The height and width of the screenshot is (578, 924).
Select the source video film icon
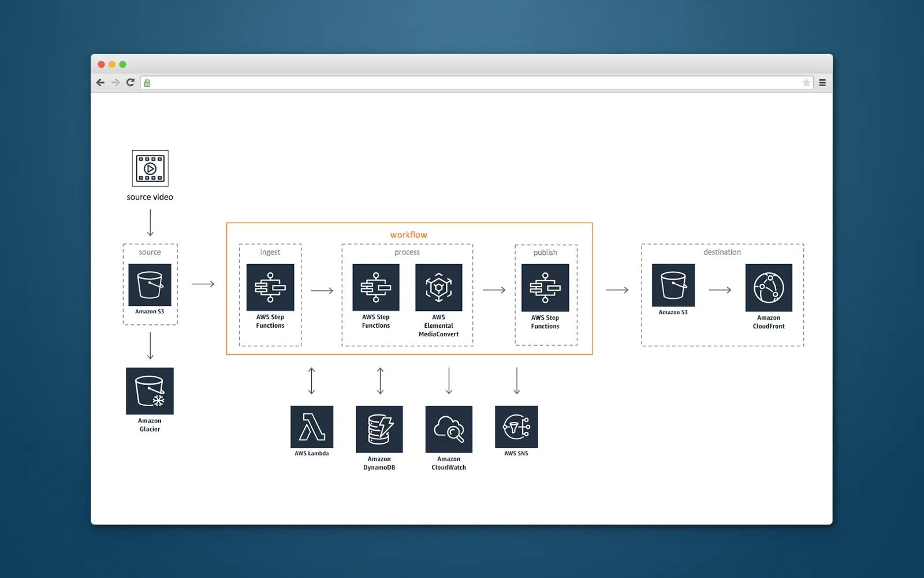coord(150,168)
